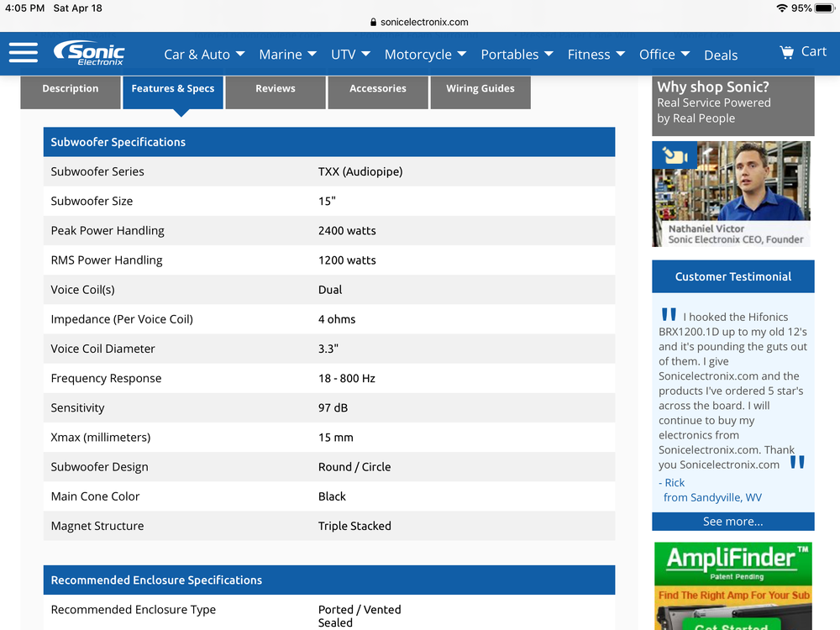Click the 'Why shop Sonic?' banner

click(x=732, y=105)
